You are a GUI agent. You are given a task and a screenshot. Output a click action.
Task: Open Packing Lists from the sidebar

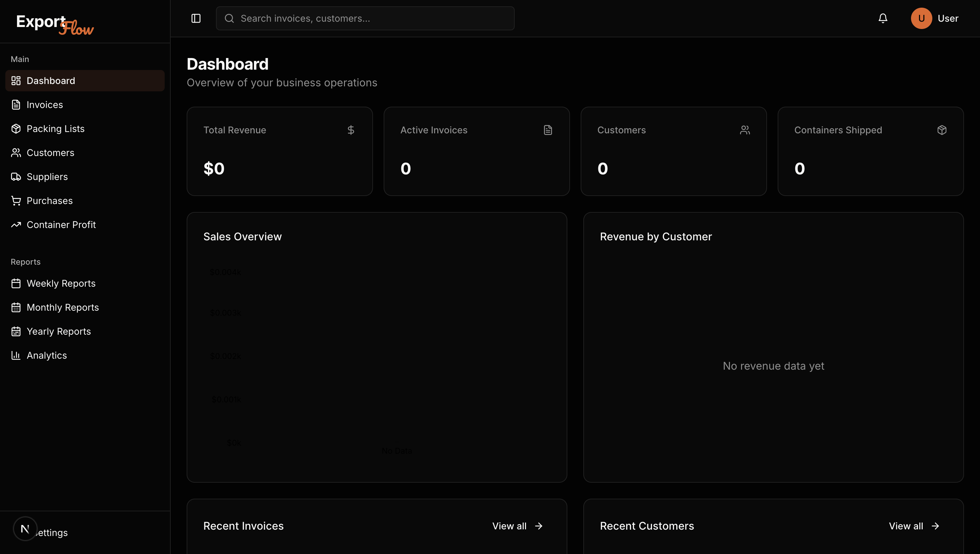pyautogui.click(x=55, y=129)
